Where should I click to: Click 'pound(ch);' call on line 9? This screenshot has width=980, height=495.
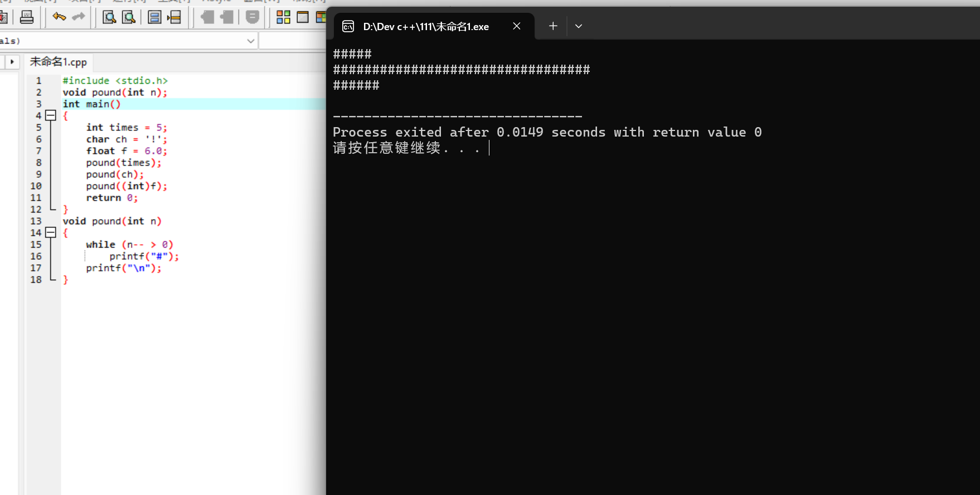point(115,174)
